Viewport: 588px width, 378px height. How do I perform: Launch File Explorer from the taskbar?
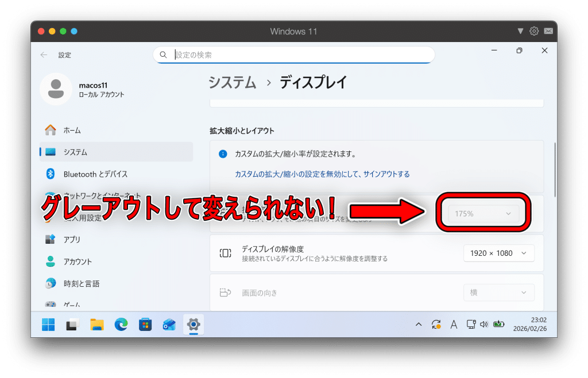pos(96,325)
